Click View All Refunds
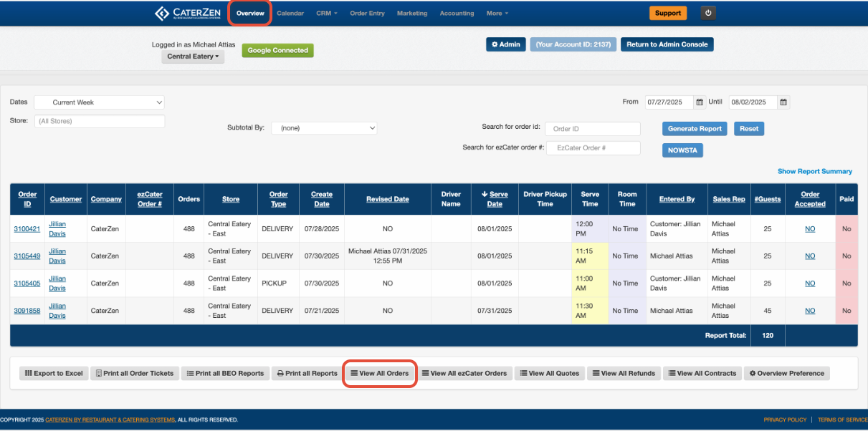The image size is (868, 431). (x=624, y=374)
